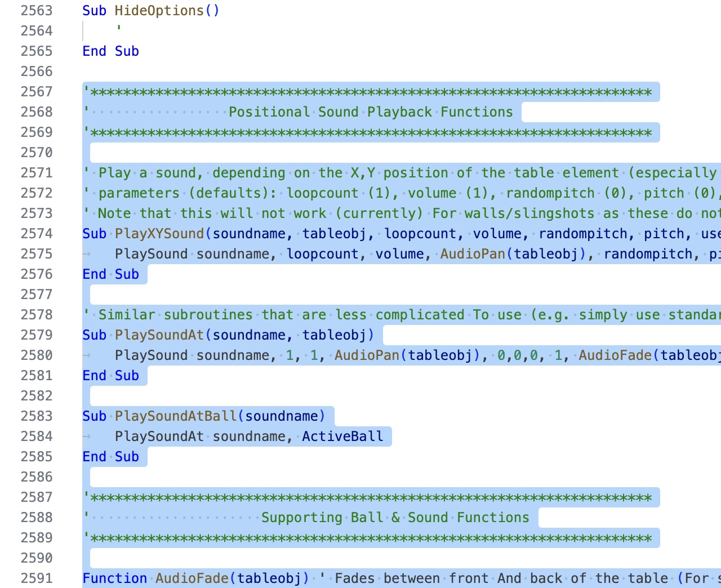Image resolution: width=721 pixels, height=588 pixels.
Task: Click the PlaySoundAtBall subroutine name
Action: 176,416
